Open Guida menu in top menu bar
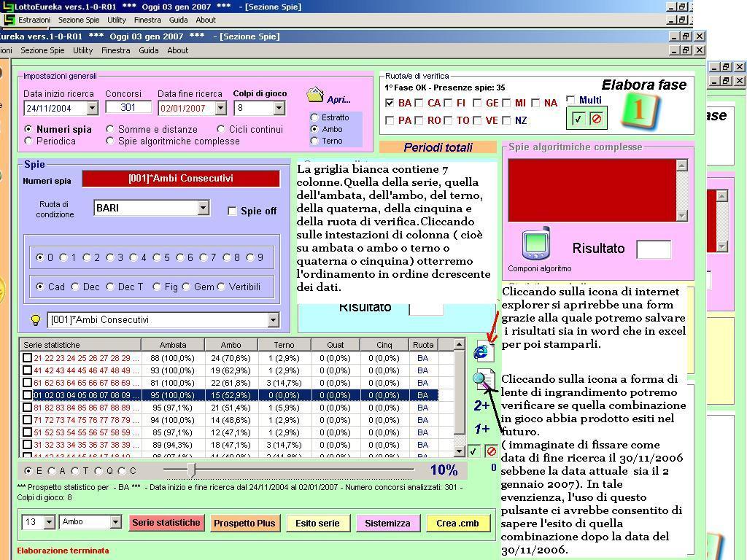747x560 pixels. 178,20
